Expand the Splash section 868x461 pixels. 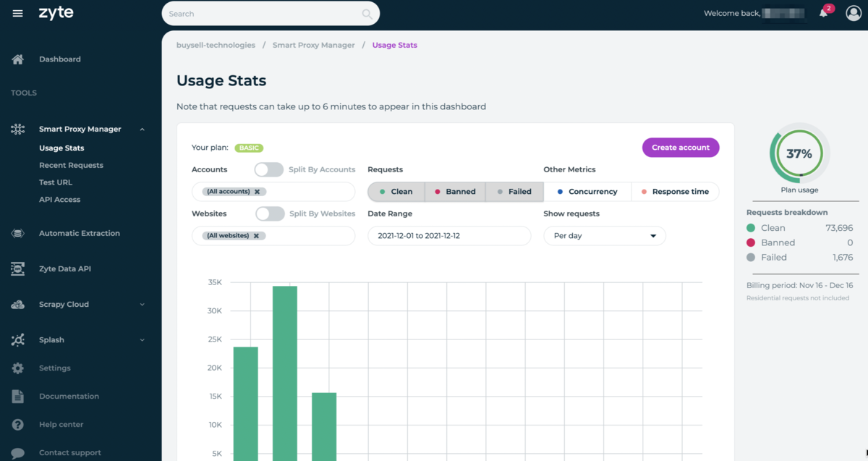[142, 340]
